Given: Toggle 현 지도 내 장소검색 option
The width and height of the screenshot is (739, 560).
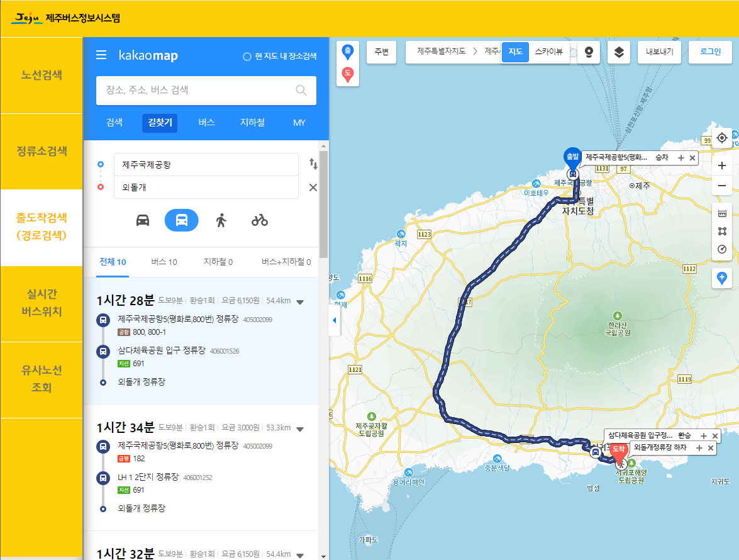Looking at the screenshot, I should (279, 57).
